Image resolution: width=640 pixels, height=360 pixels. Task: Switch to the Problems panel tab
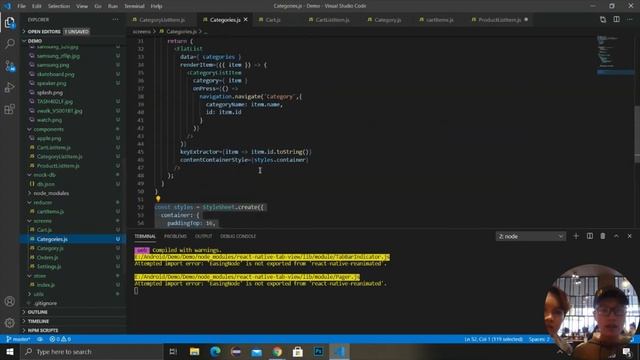175,236
